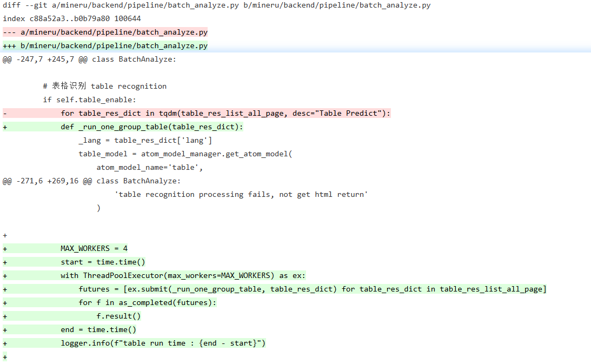Click the 'diff --git a/mineru/backend/pipeline/batch_analyze.py' header line

[x=216, y=5]
